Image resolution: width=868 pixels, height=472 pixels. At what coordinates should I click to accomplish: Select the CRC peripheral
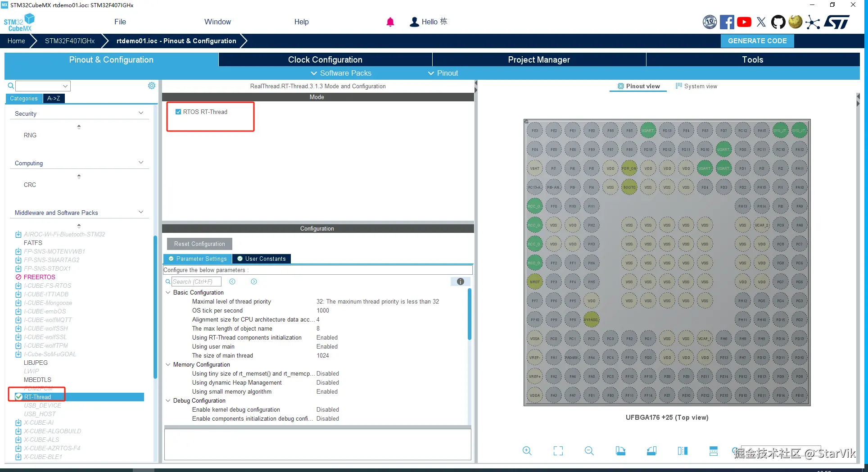pyautogui.click(x=30, y=185)
